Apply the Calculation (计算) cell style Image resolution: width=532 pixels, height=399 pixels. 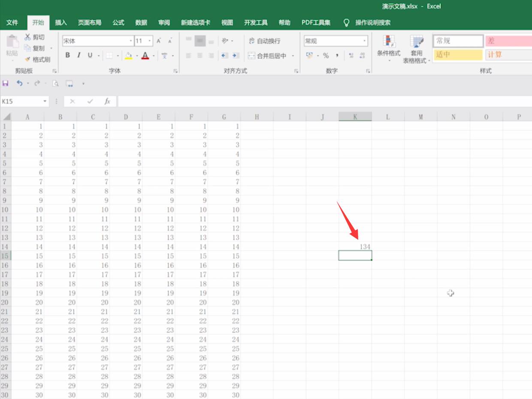[x=508, y=54]
